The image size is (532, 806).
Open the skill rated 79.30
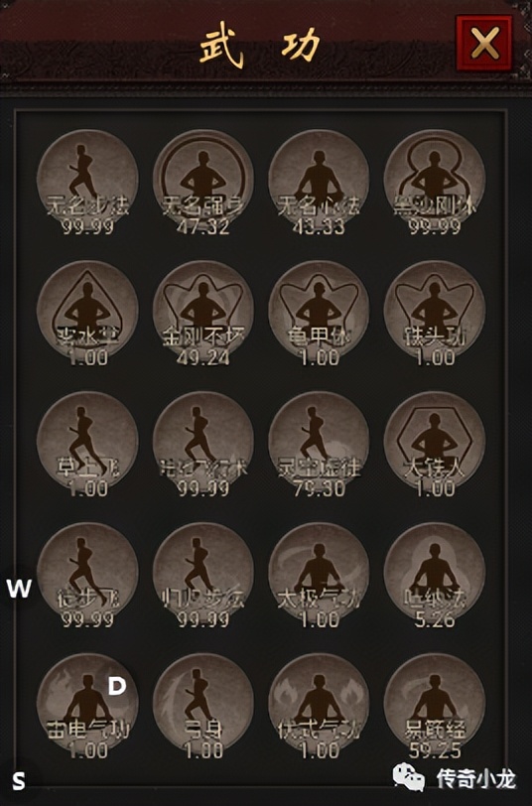tap(319, 442)
